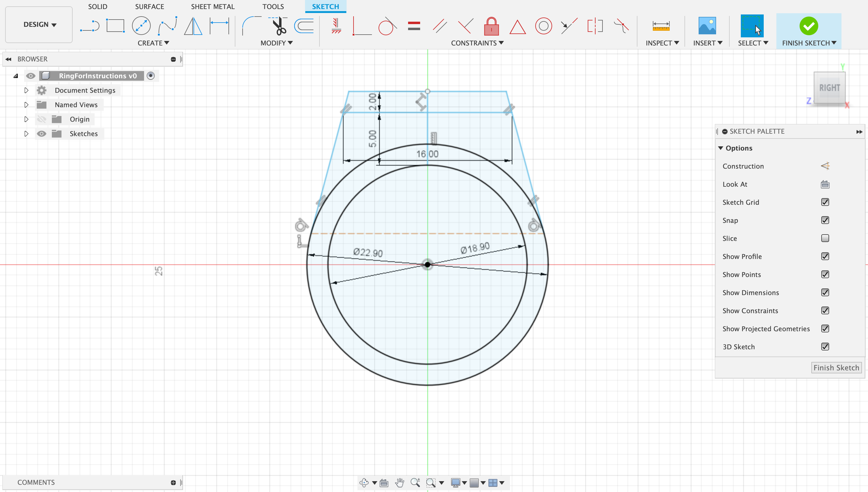
Task: Open the DESIGN workspace dropdown
Action: pyautogui.click(x=39, y=25)
